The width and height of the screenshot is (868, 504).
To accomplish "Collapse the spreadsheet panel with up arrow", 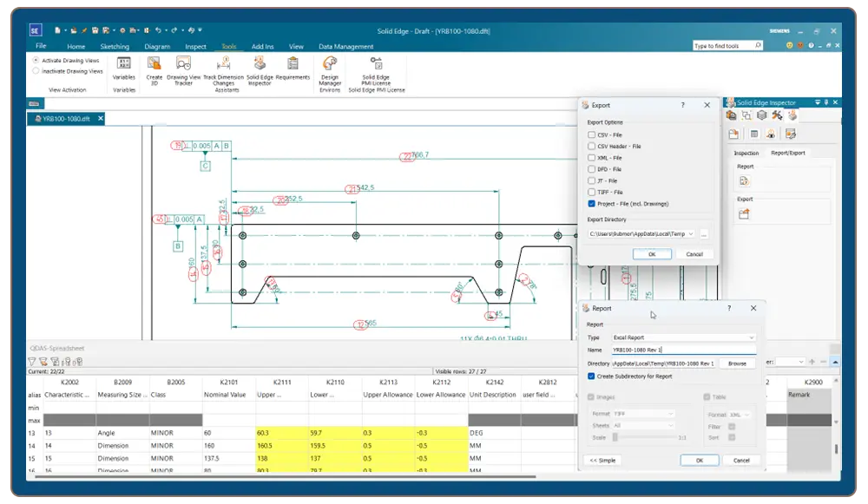I will (835, 362).
